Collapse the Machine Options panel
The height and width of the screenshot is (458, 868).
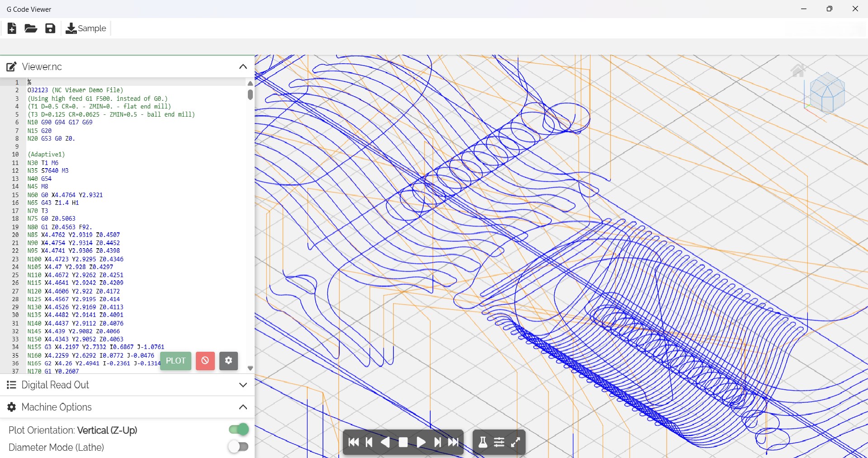[x=243, y=407]
